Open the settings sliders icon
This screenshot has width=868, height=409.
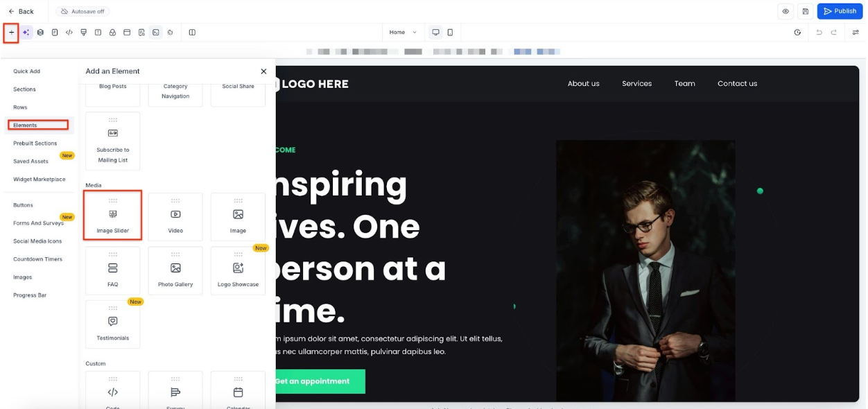(856, 33)
